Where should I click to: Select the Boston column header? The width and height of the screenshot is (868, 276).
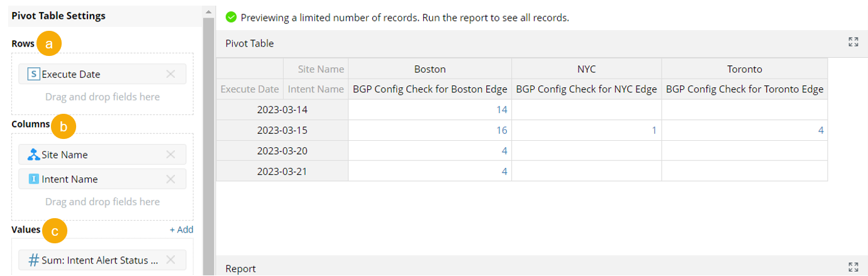pyautogui.click(x=430, y=69)
